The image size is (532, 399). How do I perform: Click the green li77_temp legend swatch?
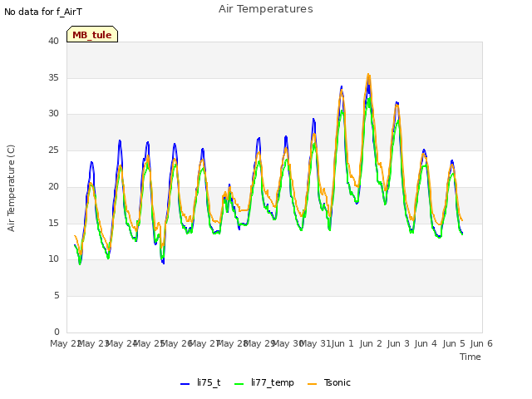(x=239, y=384)
